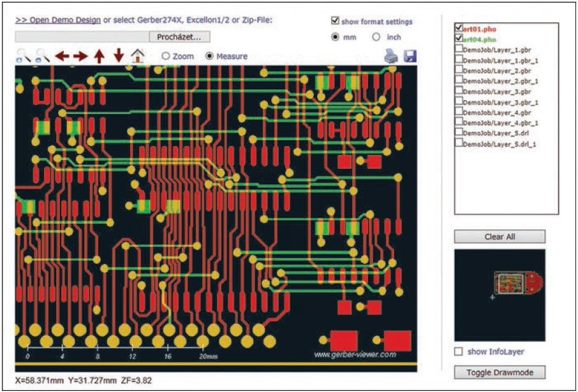
Task: Enable the DemoJob/Layer_1.gbr layer checkbox
Action: coord(459,48)
